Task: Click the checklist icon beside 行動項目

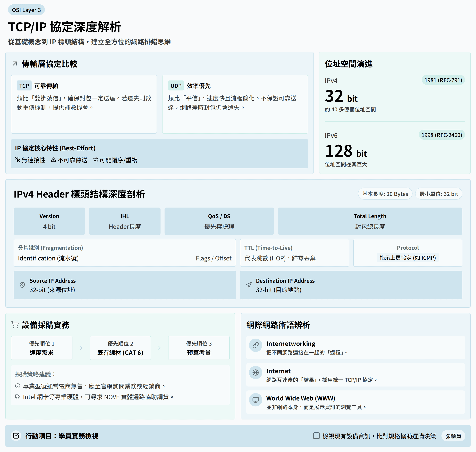Action: 16,436
